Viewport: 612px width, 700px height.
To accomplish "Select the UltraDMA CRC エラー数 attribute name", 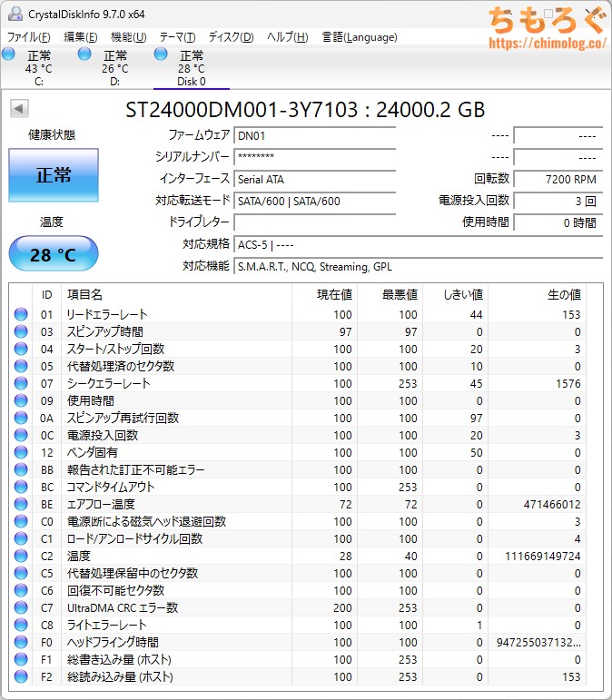I will point(123,607).
